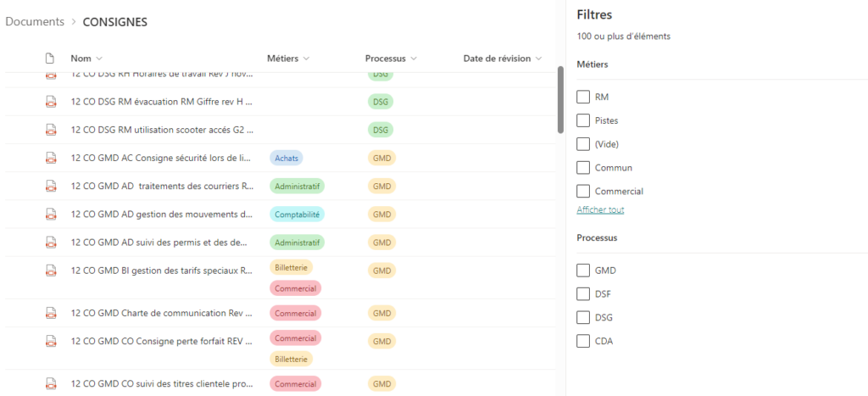This screenshot has width=868, height=396.
Task: Open '12 CO GMD CO Consigne perte forfait' file
Action: [162, 341]
